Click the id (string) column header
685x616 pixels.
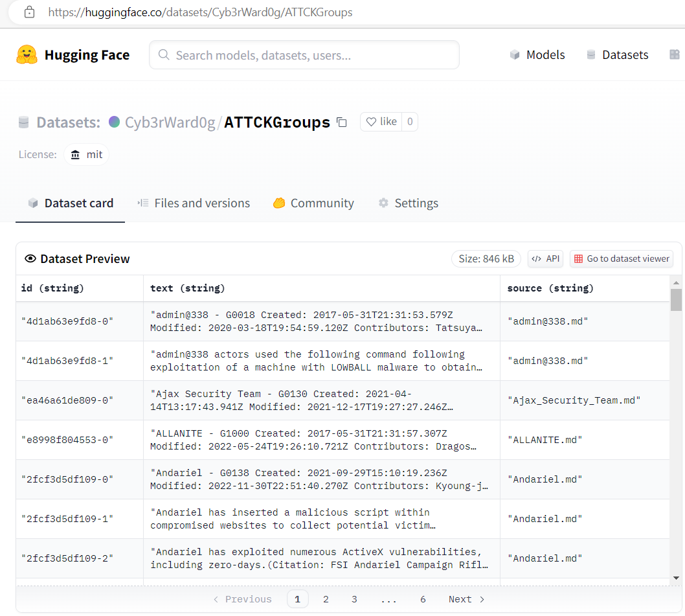[x=80, y=288]
